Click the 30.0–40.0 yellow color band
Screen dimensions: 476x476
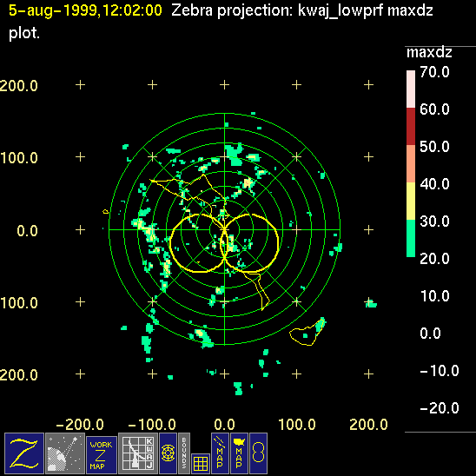(x=411, y=201)
